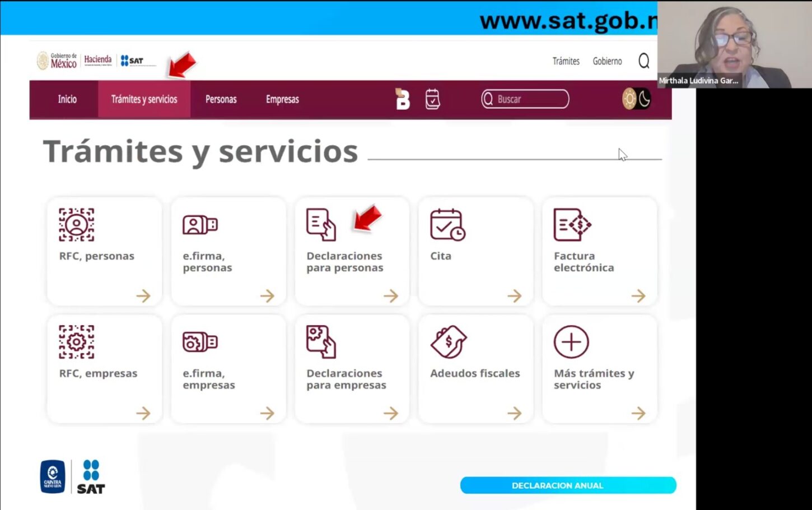Click the Más trámites plus icon
Image resolution: width=812 pixels, height=510 pixels.
(571, 342)
